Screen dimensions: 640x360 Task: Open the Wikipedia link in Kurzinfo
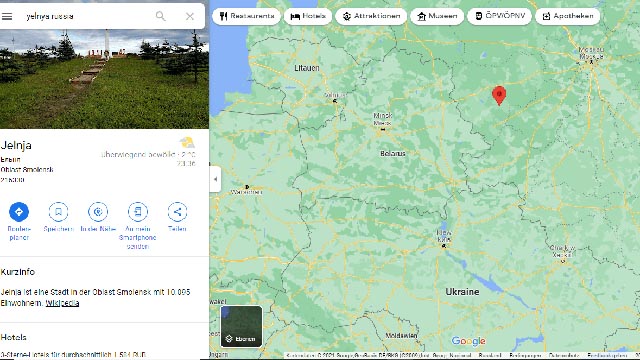pos(62,303)
